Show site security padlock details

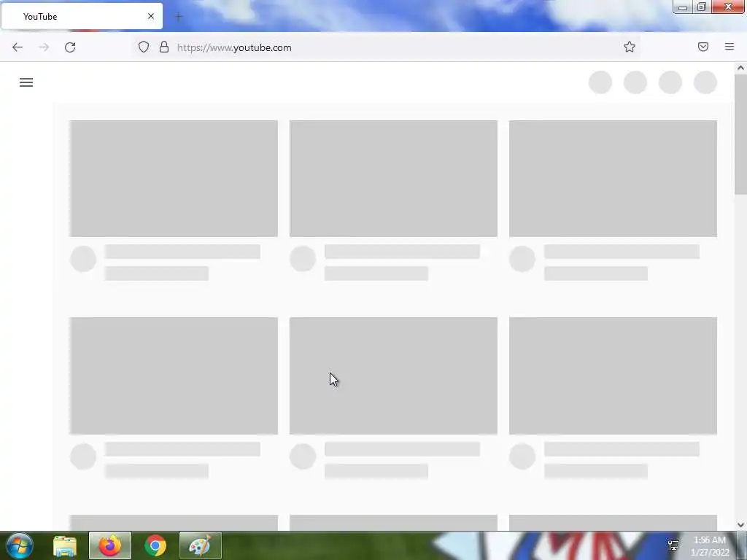click(164, 47)
